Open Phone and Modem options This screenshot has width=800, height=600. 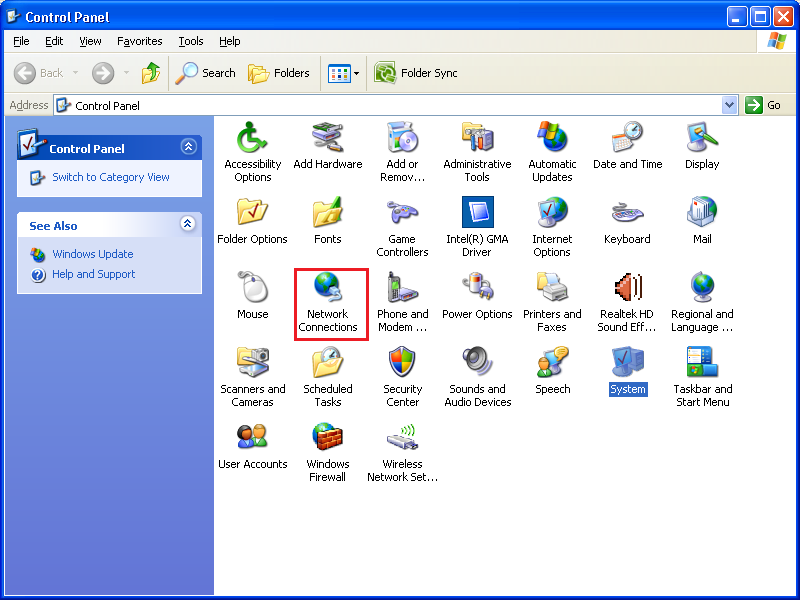(402, 302)
